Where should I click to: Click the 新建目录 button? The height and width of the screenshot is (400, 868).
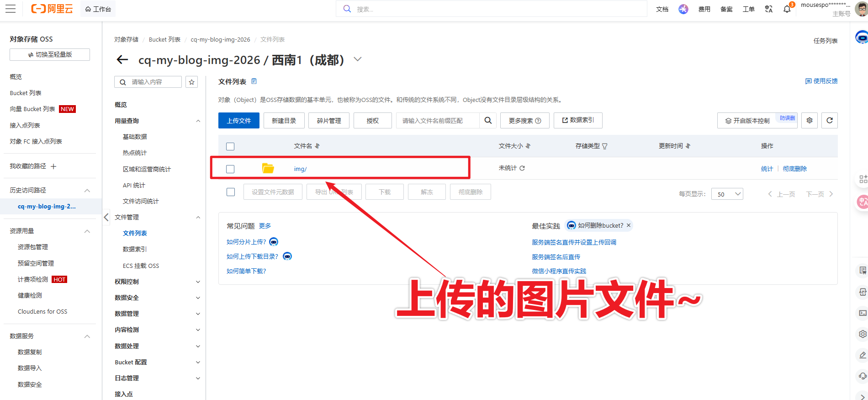click(x=284, y=120)
